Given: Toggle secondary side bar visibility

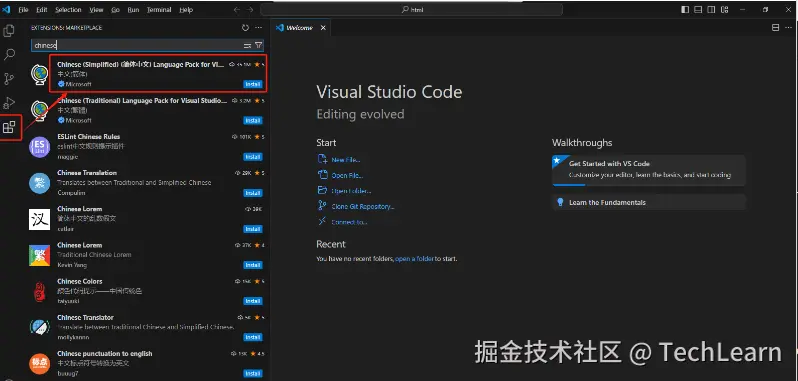Looking at the screenshot, I should click(x=711, y=10).
